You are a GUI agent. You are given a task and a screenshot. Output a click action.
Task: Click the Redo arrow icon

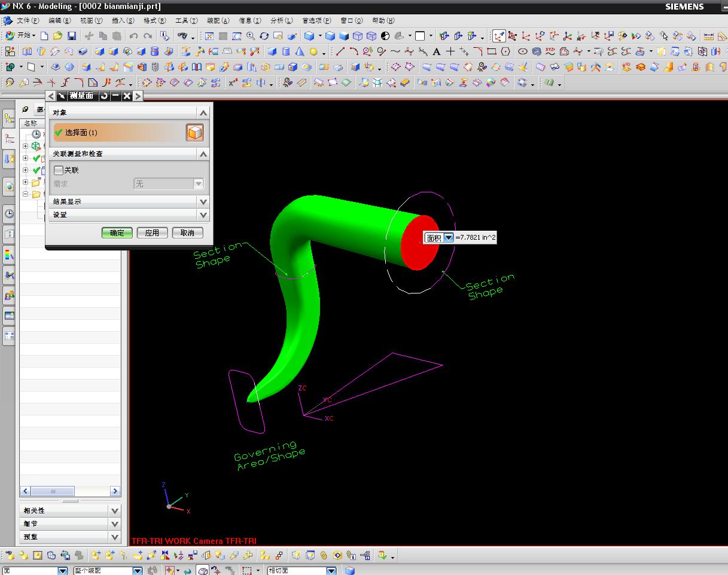pos(147,36)
